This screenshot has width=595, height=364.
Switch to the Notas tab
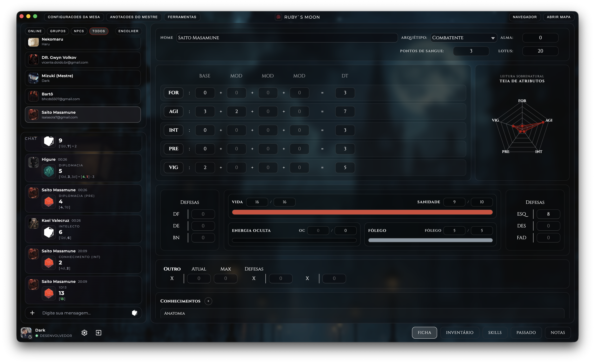[x=558, y=332]
